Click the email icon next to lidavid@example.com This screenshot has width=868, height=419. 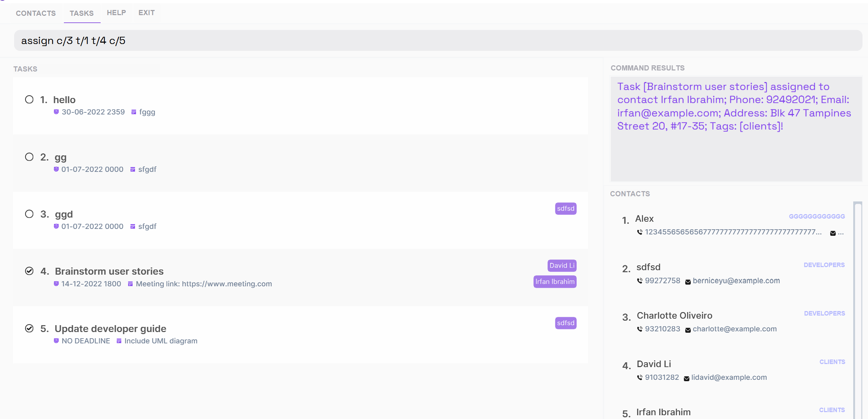click(686, 378)
